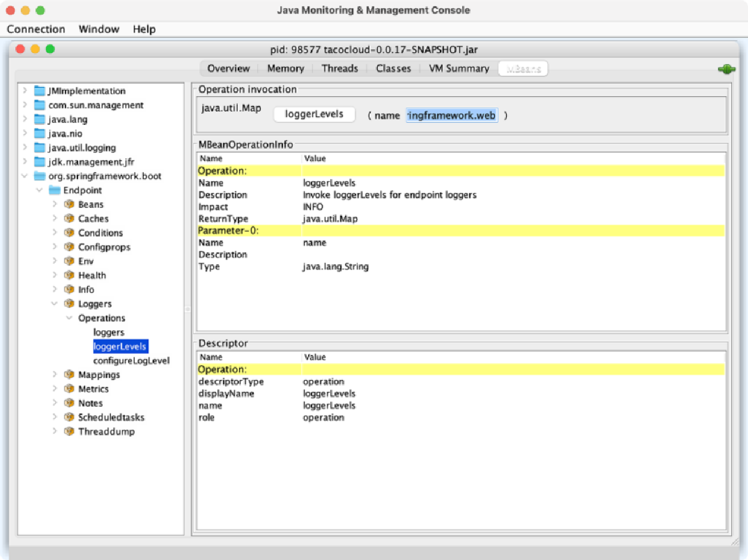Click the name parameter input field
This screenshot has height=560, width=748.
coord(452,115)
